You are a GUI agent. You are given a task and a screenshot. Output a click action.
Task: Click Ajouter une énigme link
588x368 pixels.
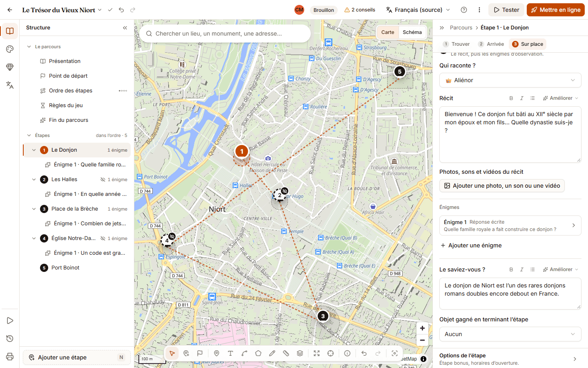pyautogui.click(x=471, y=245)
